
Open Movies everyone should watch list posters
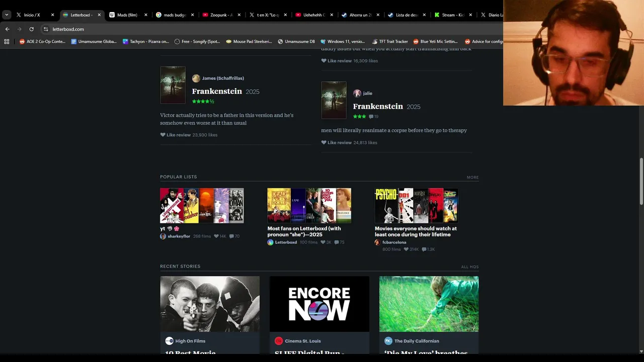coord(417,206)
